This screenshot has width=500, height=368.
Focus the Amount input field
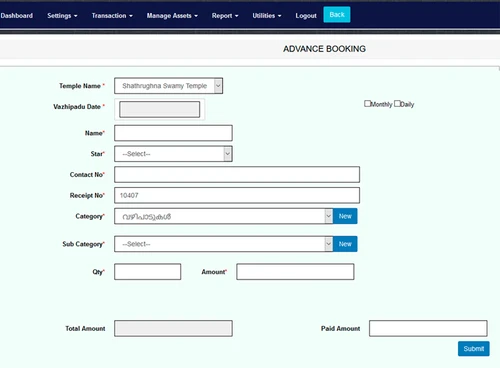pyautogui.click(x=295, y=272)
